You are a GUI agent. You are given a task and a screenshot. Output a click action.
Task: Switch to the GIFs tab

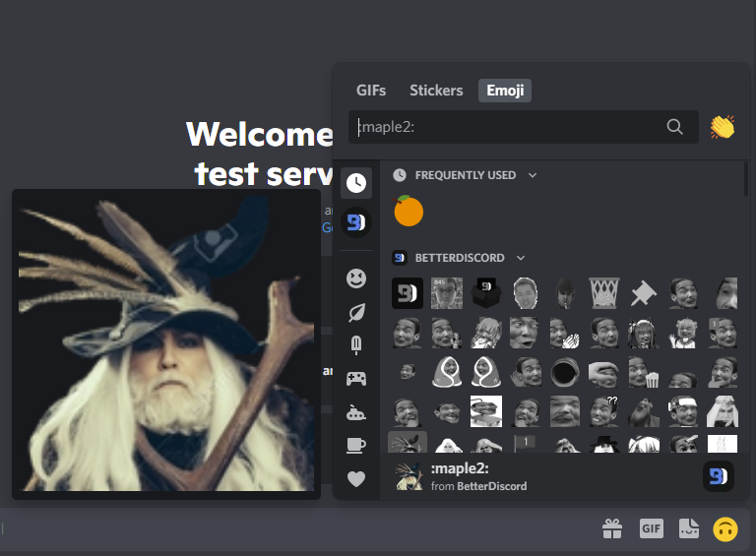click(371, 91)
